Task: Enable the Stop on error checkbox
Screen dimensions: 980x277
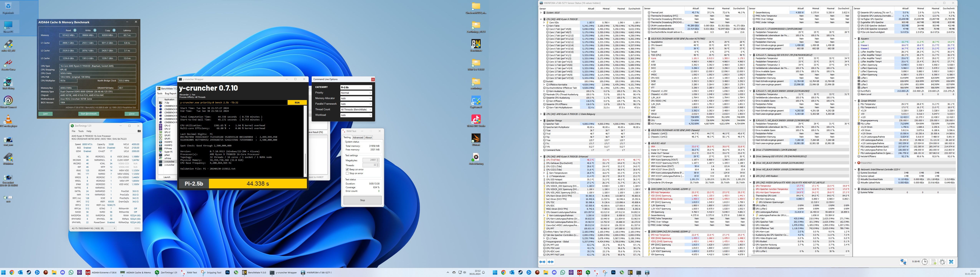Action: [x=347, y=173]
